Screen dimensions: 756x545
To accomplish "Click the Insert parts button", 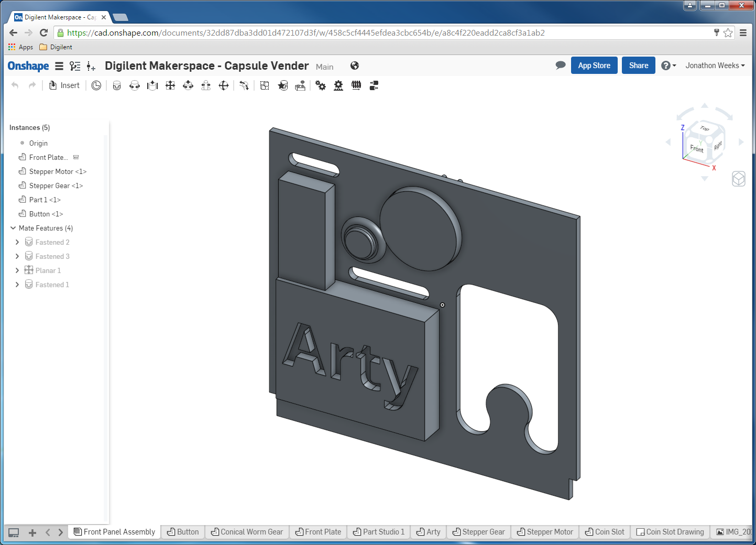I will coord(64,85).
